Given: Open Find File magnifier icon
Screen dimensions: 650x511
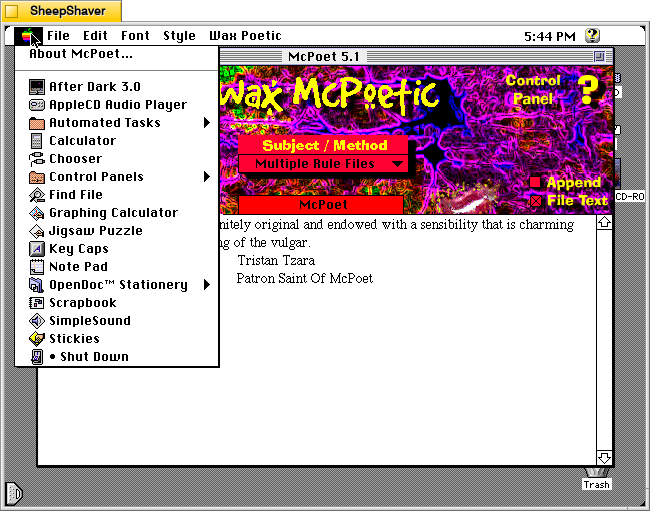Looking at the screenshot, I should pos(37,195).
